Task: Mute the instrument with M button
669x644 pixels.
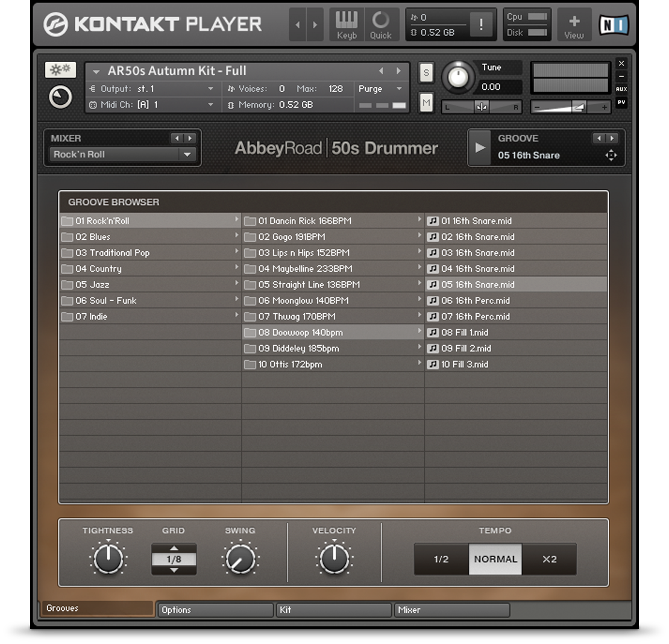Action: (x=426, y=102)
